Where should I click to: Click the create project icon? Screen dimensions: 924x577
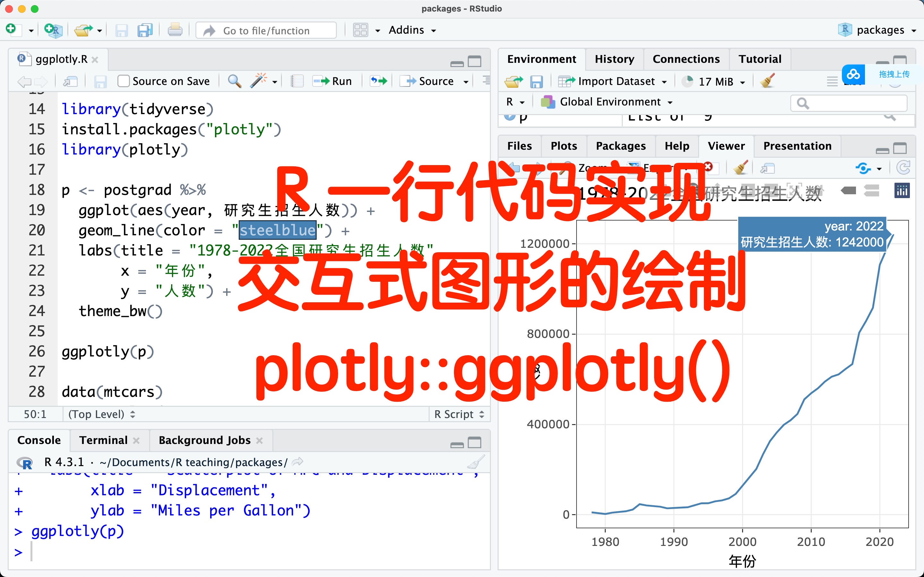coord(53,30)
